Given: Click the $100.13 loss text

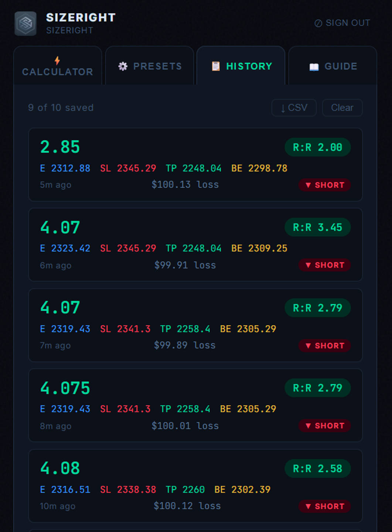Looking at the screenshot, I should 185,184.
